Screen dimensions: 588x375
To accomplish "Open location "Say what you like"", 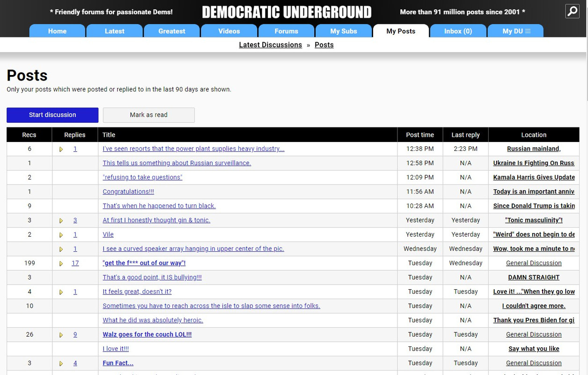I will tap(534, 349).
